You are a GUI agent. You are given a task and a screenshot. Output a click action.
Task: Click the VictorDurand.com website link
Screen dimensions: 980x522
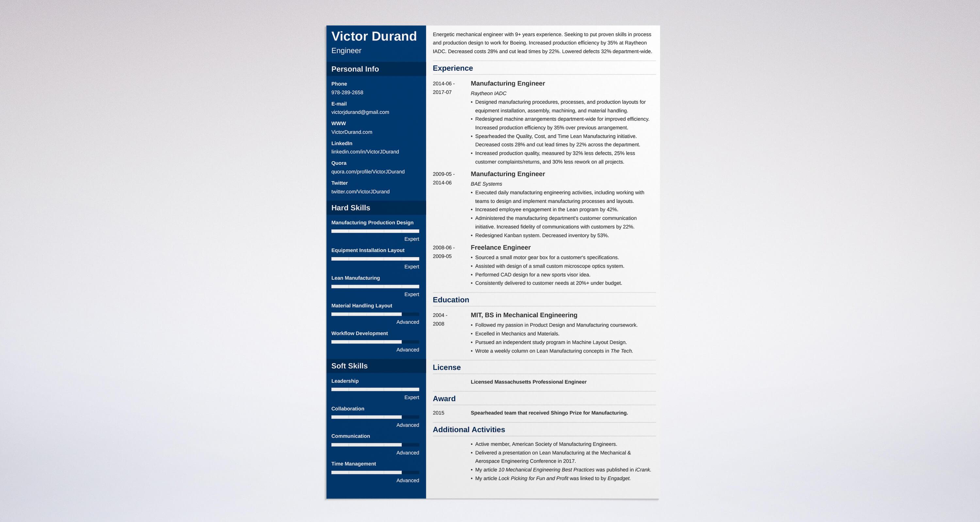(352, 132)
